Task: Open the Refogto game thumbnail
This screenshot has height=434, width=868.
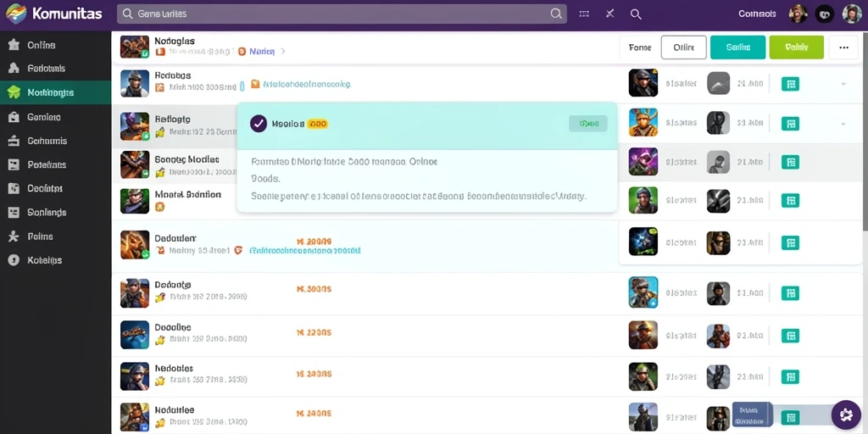Action: point(135,126)
